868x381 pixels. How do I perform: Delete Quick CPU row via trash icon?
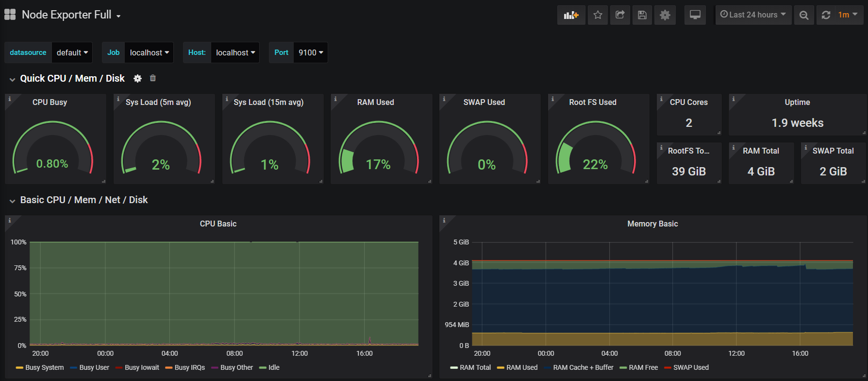click(153, 78)
